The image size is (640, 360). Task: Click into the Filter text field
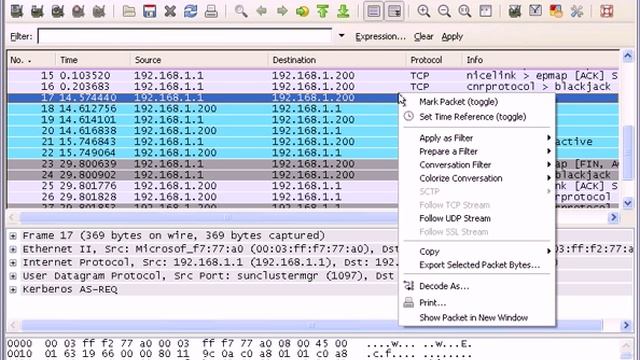tap(185, 36)
